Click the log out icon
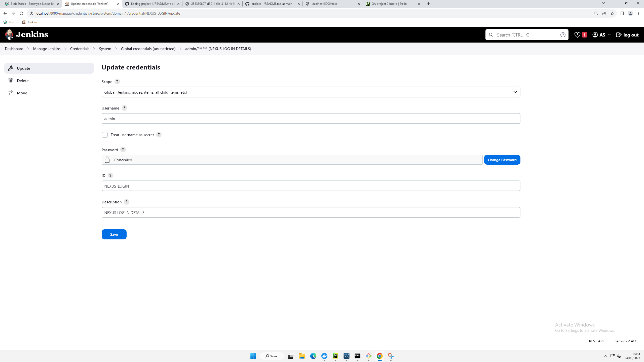The height and width of the screenshot is (362, 644). (619, 34)
